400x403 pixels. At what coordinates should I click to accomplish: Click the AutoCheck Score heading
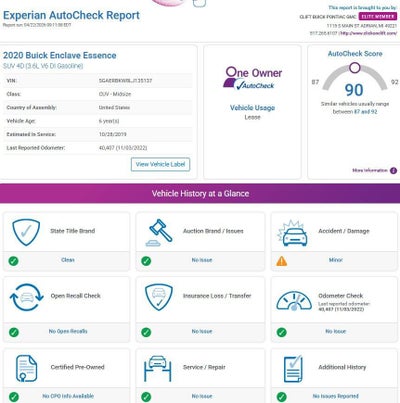coord(355,54)
